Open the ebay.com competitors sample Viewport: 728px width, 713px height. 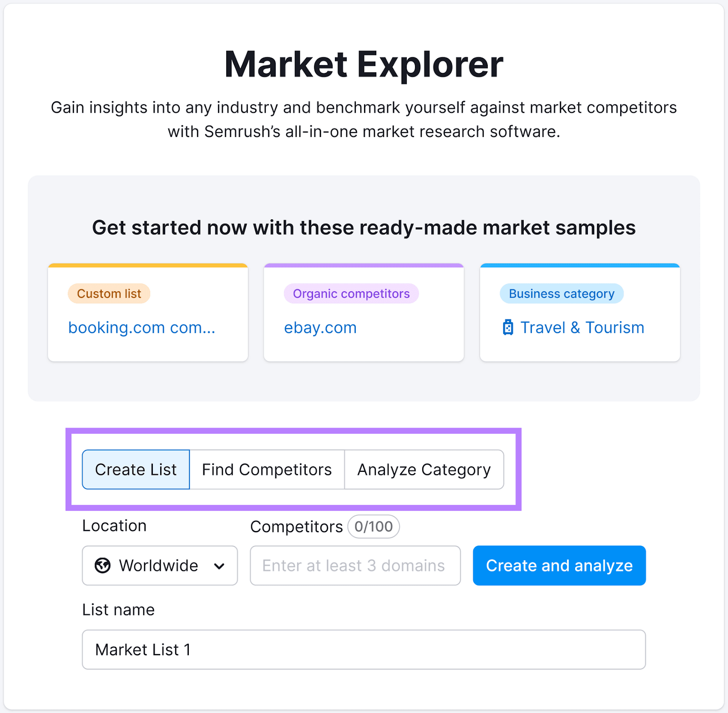(320, 327)
